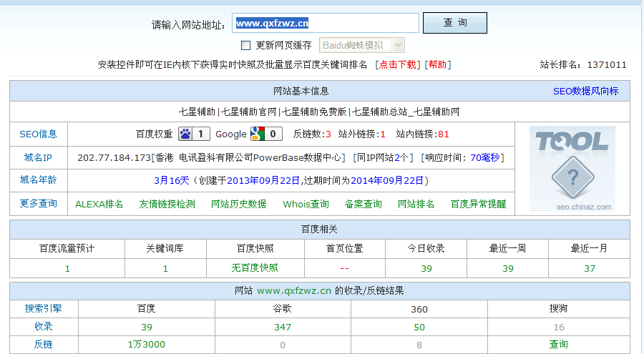Click the creation date 2013年09月22日
Image resolution: width=644 pixels, height=354 pixels.
(265, 181)
